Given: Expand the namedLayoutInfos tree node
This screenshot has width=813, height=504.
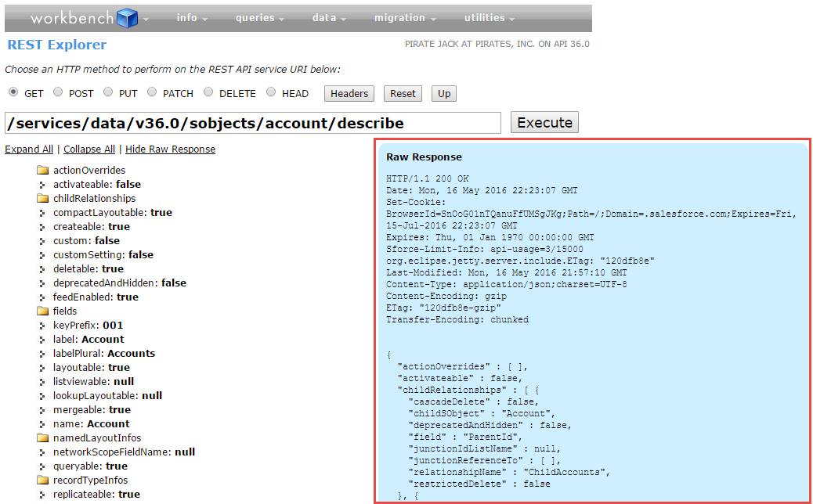Looking at the screenshot, I should 97,438.
